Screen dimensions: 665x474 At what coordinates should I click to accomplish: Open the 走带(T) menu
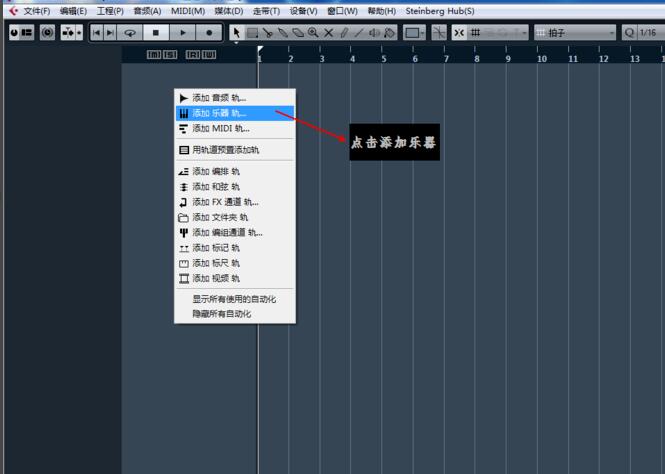tap(266, 11)
